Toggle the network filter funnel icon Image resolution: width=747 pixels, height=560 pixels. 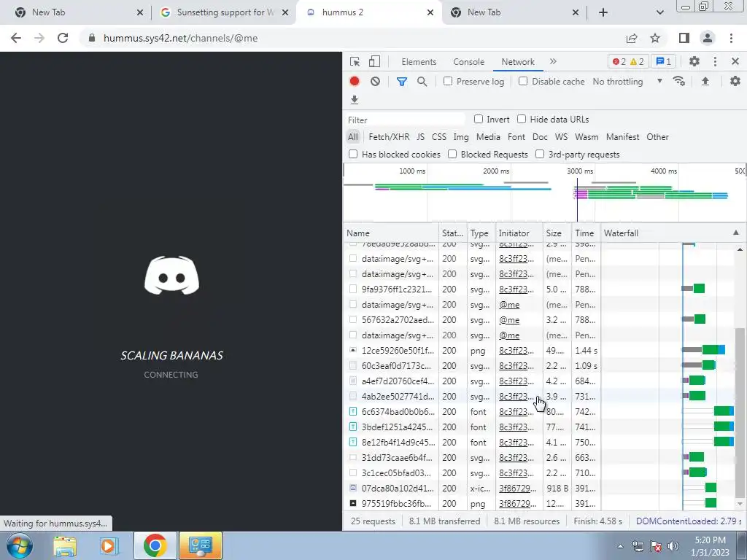click(x=402, y=82)
